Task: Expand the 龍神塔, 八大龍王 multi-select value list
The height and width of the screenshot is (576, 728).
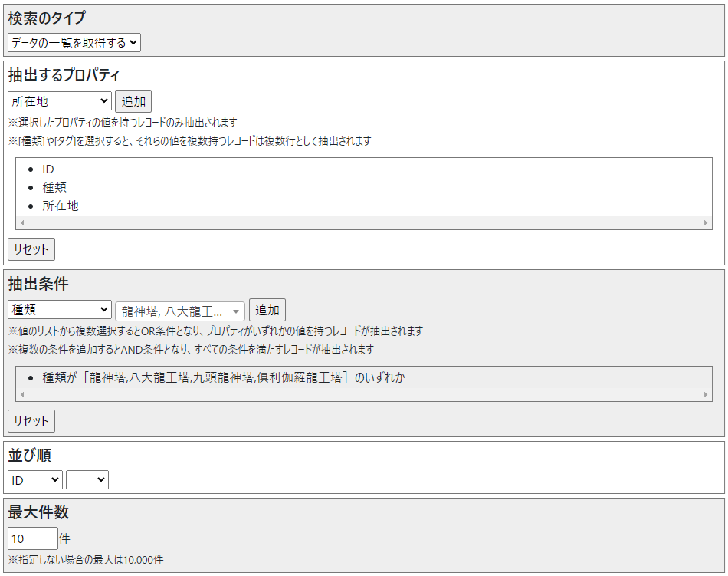Action: pos(180,311)
